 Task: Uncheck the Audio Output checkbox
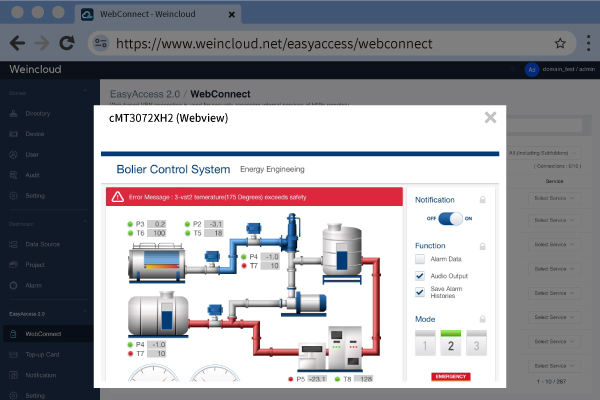420,276
